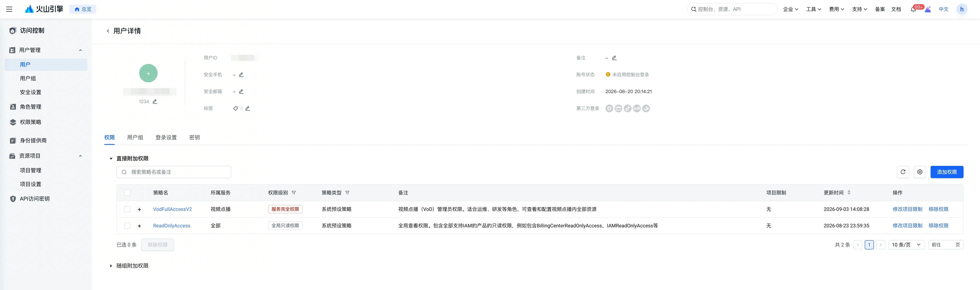Expand the 随组附加权限 section
Viewport: 980px width, 290px height.
click(111, 266)
